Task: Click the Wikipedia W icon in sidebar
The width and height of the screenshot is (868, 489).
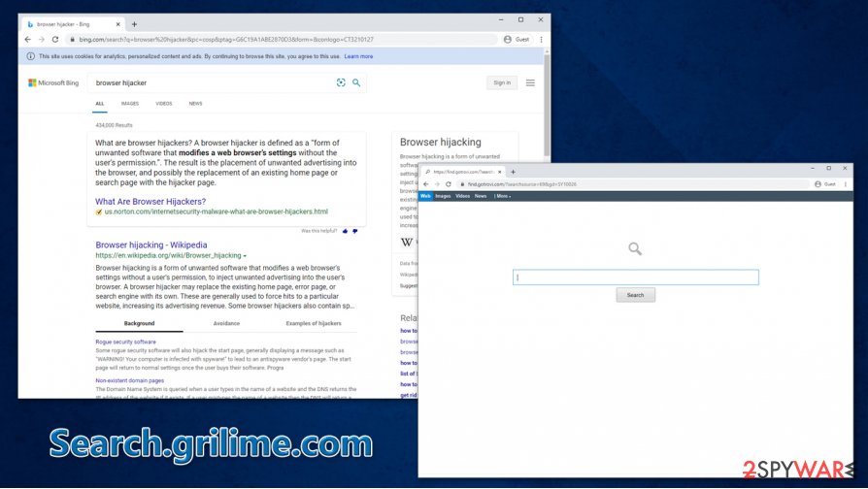Action: [407, 242]
